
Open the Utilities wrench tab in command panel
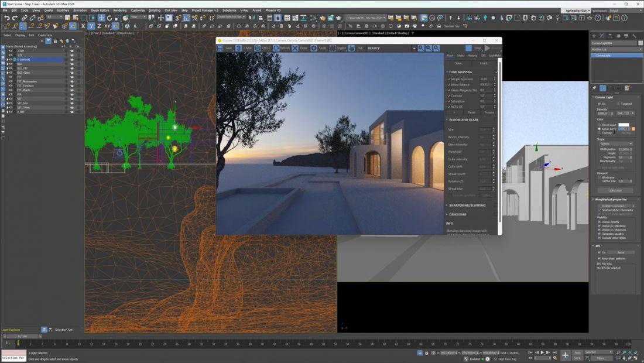coord(634,36)
